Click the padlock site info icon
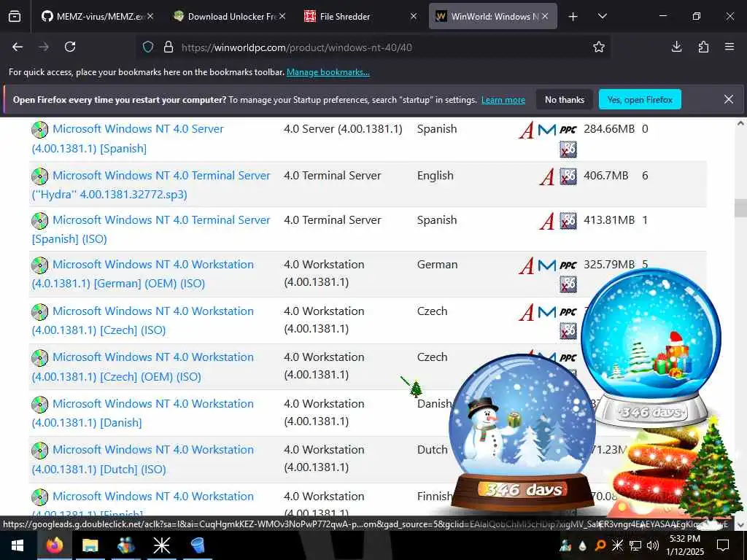This screenshot has height=560, width=747. (169, 47)
